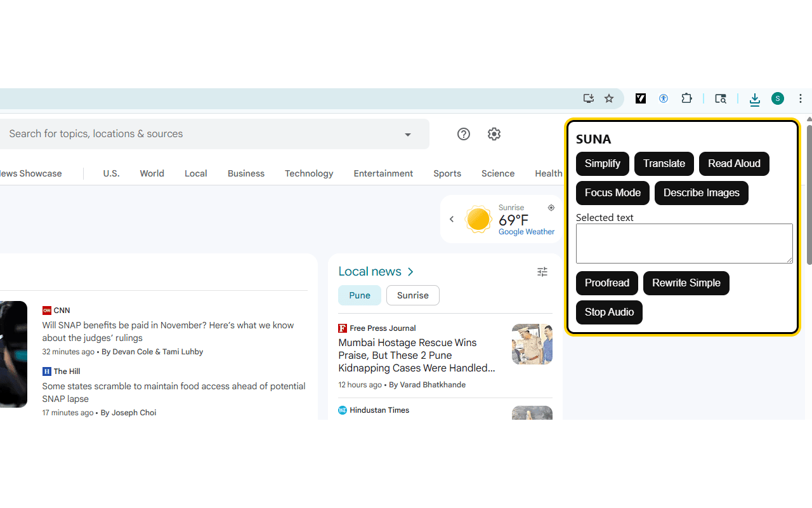Click the SNAP story image at left

pos(13,354)
